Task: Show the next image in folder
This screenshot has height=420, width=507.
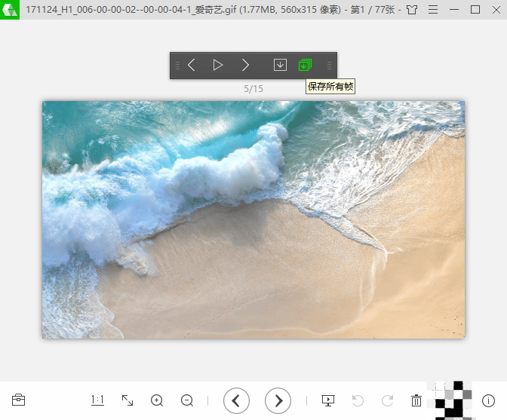Action: point(278,400)
